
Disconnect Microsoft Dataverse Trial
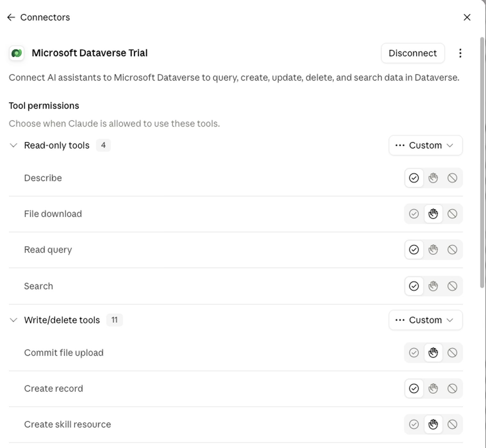(x=413, y=53)
